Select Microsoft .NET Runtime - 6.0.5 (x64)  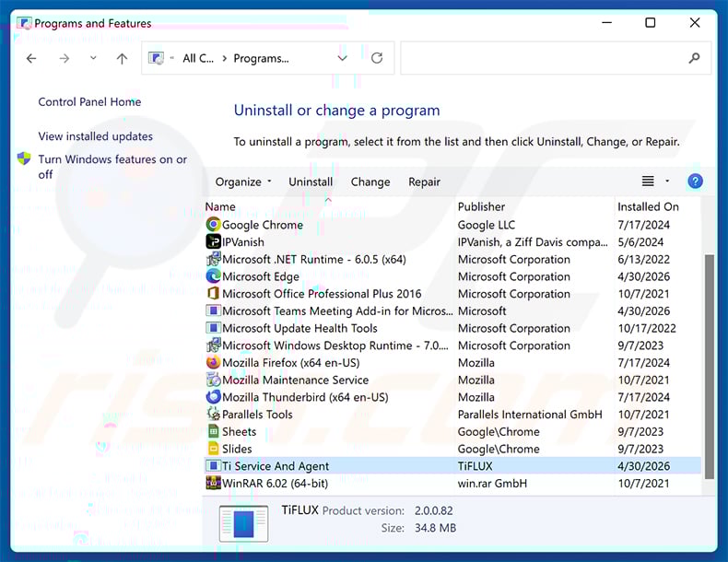click(x=314, y=260)
